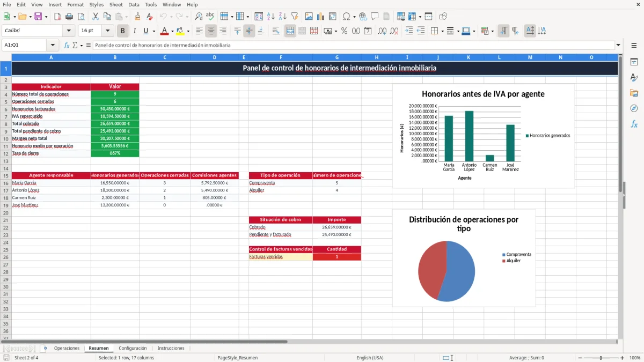Select the Clone Formatting paintbrush
This screenshot has width=644, height=362.
(137, 17)
